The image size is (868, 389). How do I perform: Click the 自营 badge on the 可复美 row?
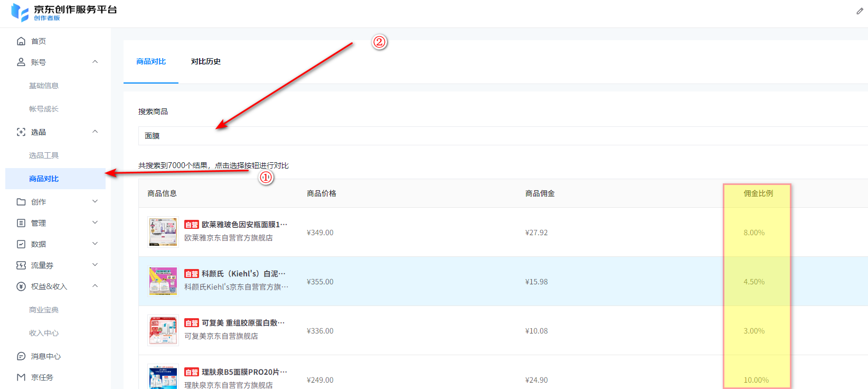coord(192,323)
